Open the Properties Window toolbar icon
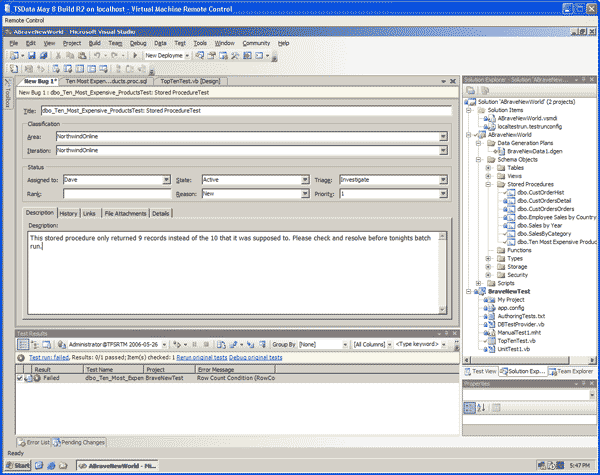 pyautogui.click(x=212, y=55)
